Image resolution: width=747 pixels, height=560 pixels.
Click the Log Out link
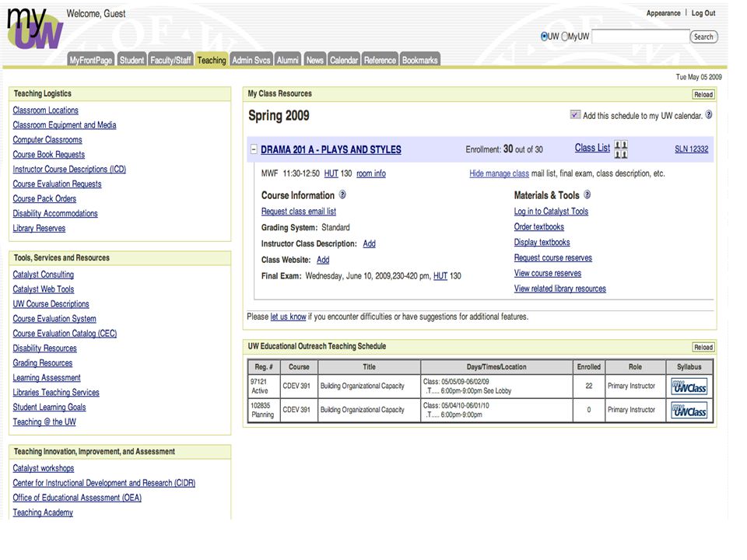(703, 13)
